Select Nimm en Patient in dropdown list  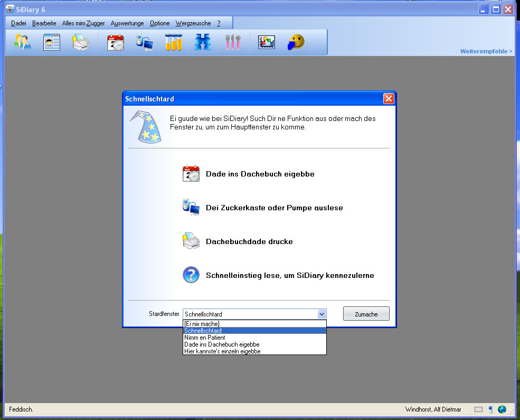point(254,338)
